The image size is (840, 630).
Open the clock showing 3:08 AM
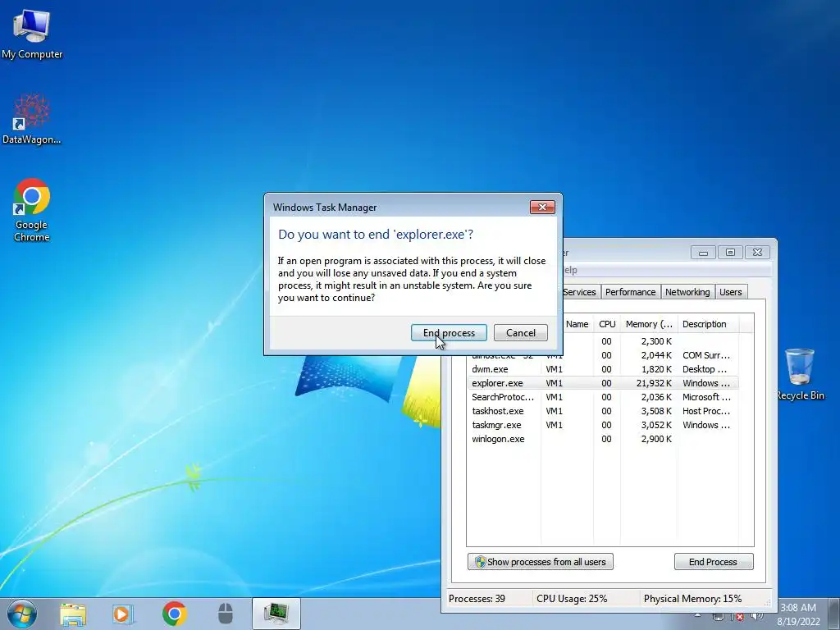798,614
